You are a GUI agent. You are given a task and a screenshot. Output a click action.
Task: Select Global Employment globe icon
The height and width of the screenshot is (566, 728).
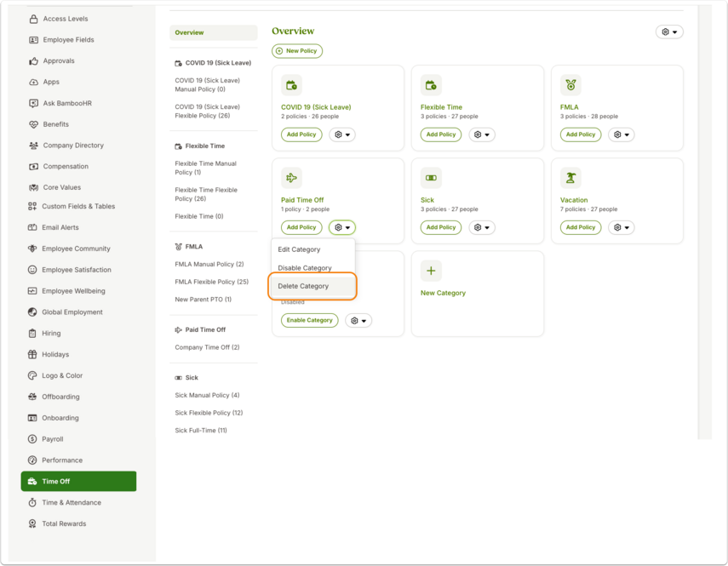point(32,312)
